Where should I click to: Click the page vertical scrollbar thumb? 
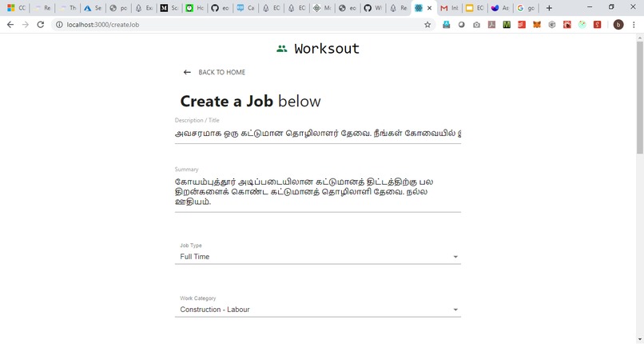639,98
